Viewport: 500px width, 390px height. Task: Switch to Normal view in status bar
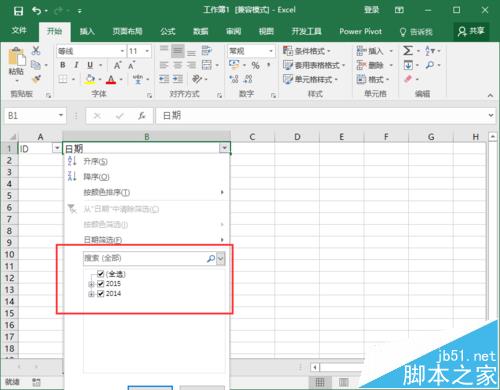(x=320, y=382)
